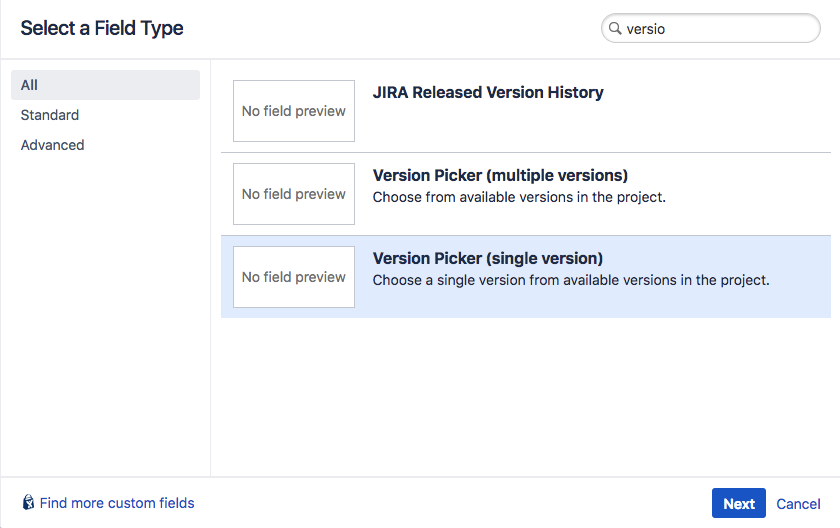
Task: Open the Find more custom fields link
Action: click(x=117, y=503)
